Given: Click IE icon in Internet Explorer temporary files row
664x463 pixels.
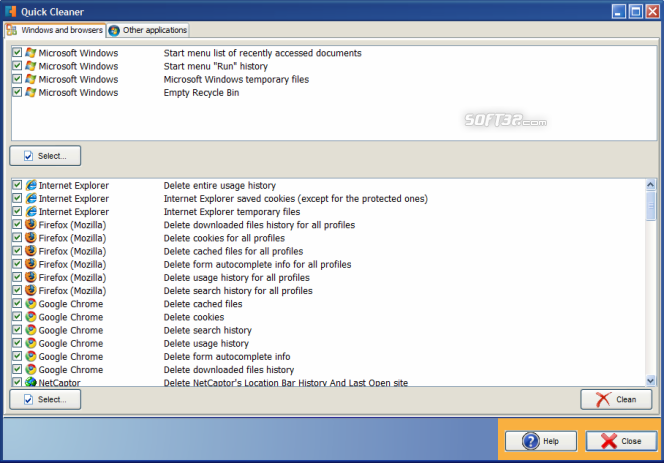Looking at the screenshot, I should click(30, 211).
